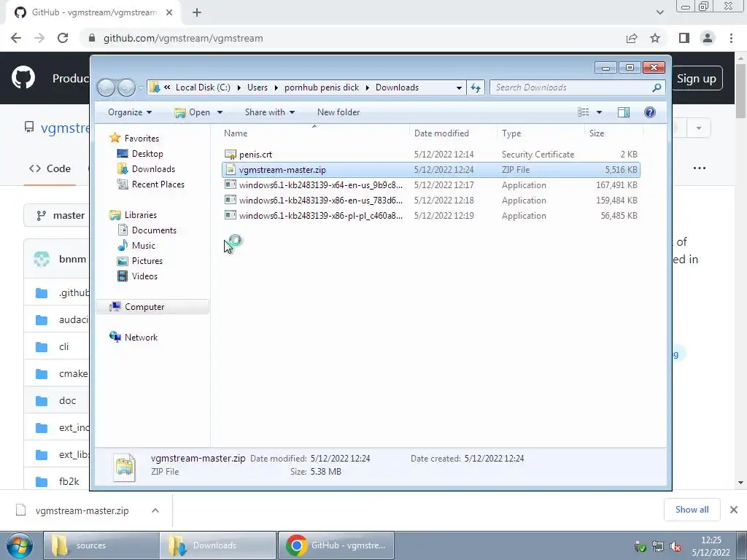
Task: Select vgmstream-master.zip file in list
Action: pos(430,169)
